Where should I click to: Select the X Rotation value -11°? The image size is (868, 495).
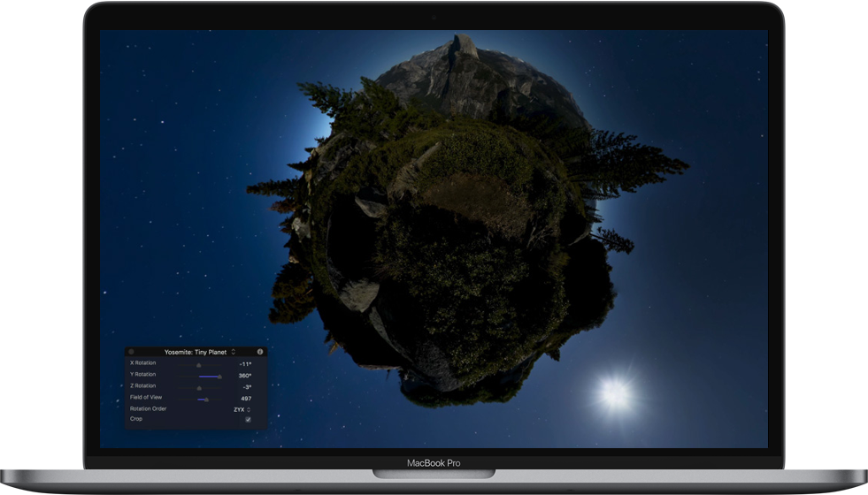[244, 364]
